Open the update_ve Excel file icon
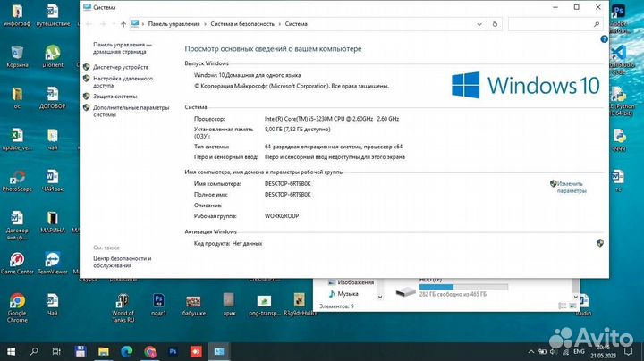 pyautogui.click(x=17, y=139)
